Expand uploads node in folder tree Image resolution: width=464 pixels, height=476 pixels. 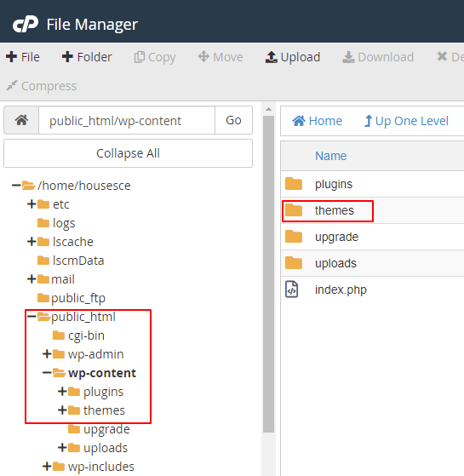point(62,447)
